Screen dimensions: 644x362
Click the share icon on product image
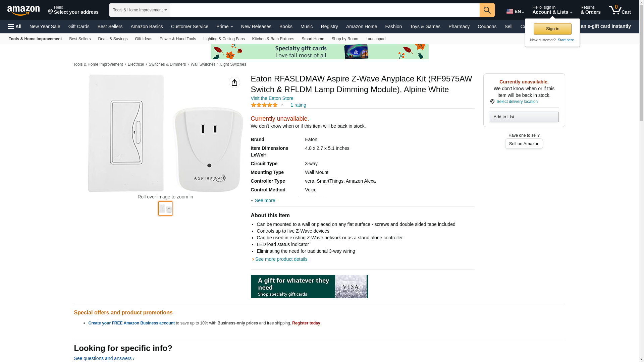pyautogui.click(x=234, y=82)
